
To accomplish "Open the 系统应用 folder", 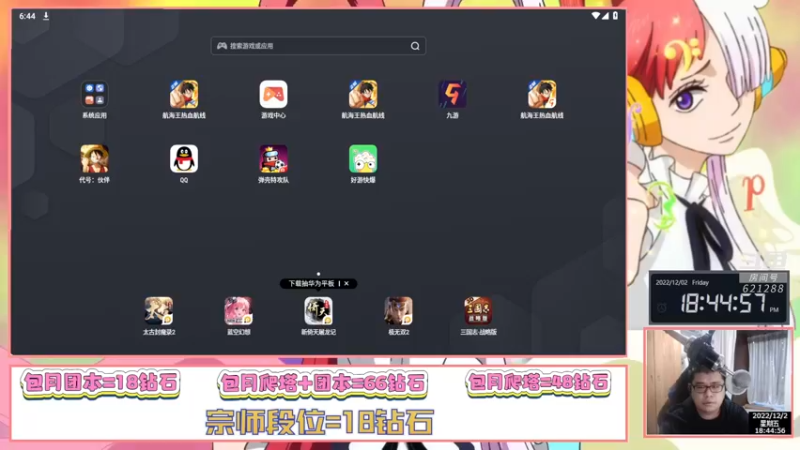I will (x=94, y=94).
